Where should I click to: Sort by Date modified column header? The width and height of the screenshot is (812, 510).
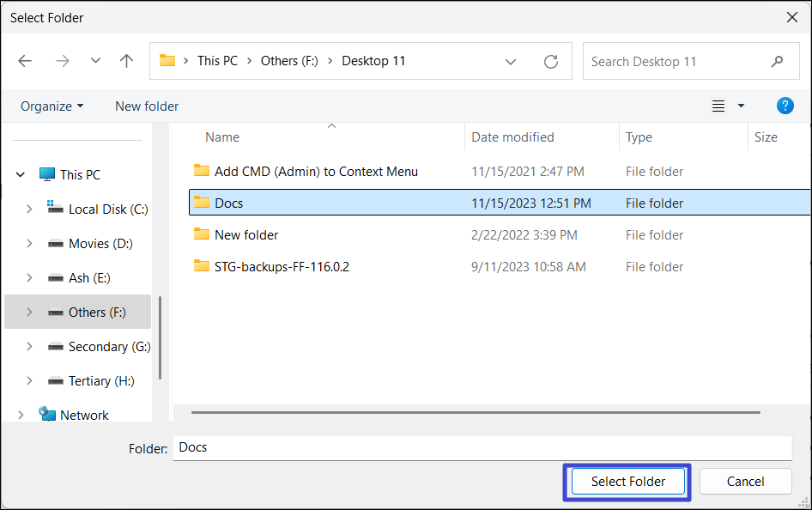pyautogui.click(x=512, y=137)
